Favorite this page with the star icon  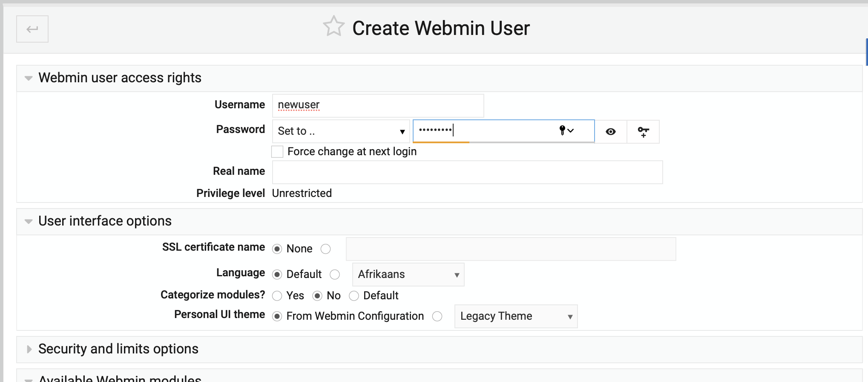333,26
